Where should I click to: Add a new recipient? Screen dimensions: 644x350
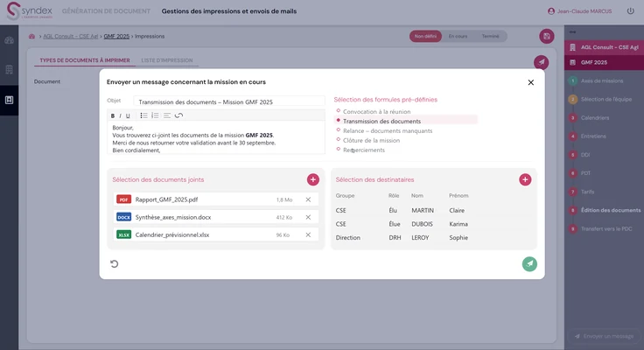[525, 179]
